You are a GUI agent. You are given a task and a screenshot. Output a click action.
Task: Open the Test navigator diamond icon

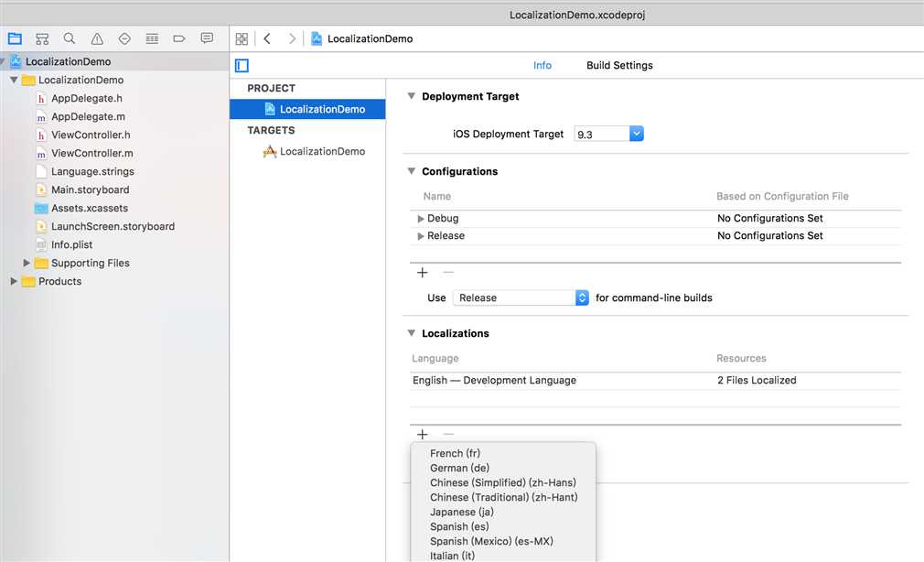click(x=124, y=38)
